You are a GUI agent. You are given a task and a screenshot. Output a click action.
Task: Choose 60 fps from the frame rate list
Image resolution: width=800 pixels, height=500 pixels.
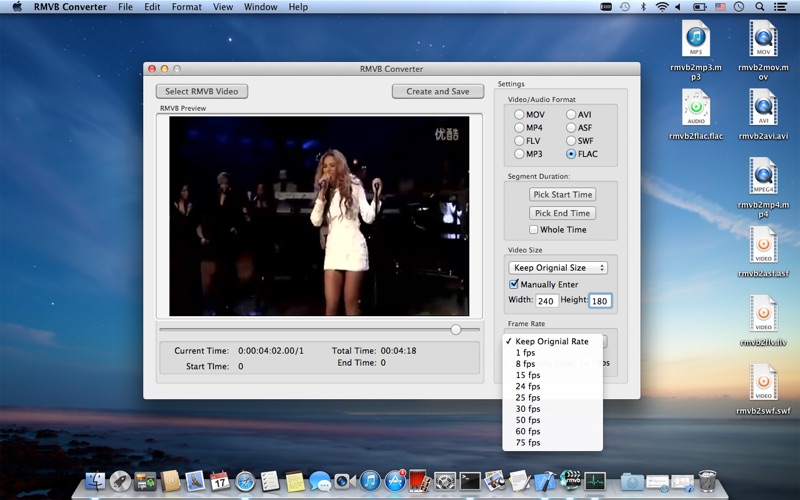pyautogui.click(x=553, y=431)
